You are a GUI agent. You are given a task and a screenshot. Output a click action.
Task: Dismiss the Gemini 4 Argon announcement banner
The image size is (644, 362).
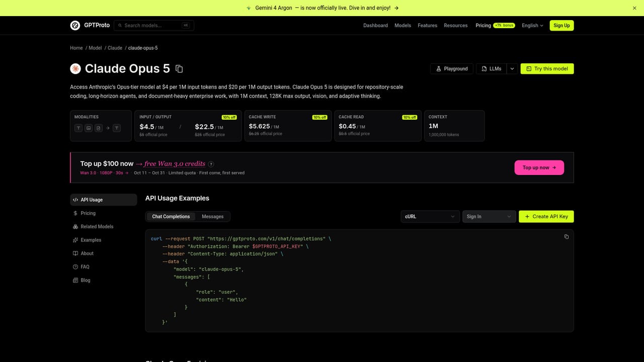[634, 8]
